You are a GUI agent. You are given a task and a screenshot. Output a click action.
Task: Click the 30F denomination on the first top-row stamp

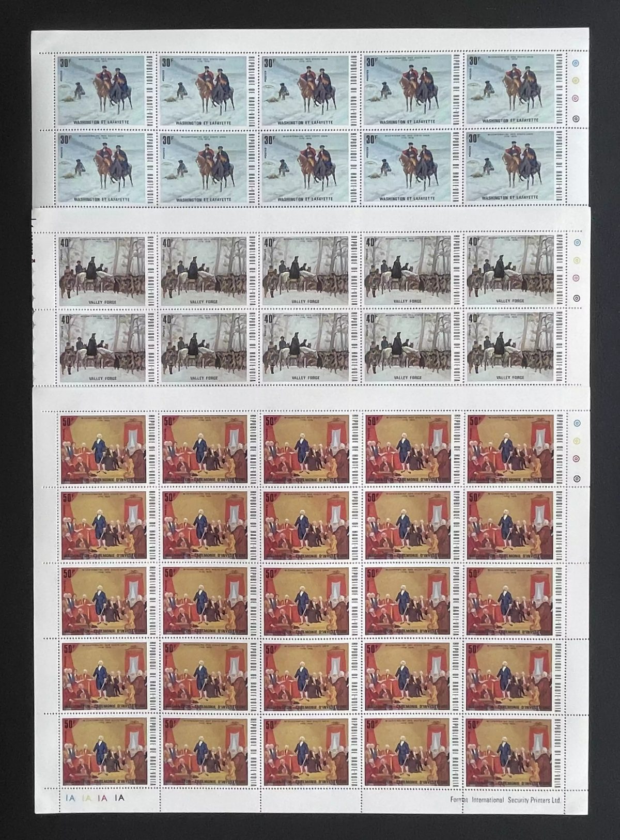click(66, 62)
